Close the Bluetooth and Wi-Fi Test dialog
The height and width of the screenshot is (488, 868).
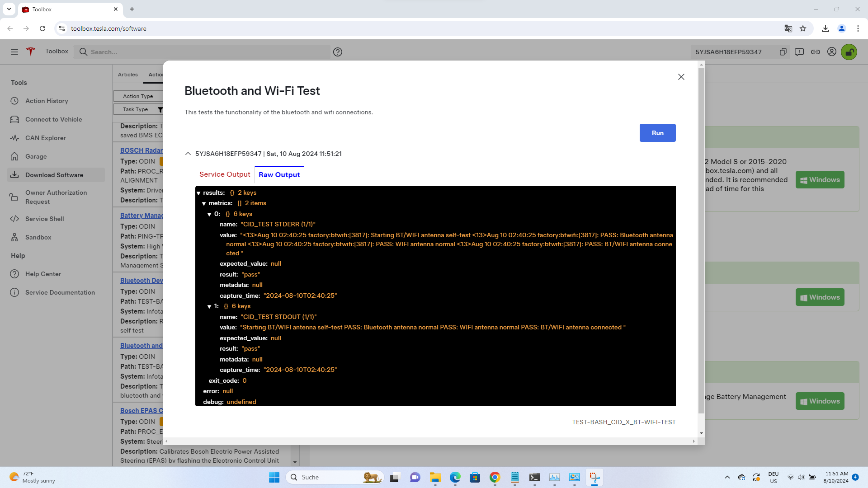point(681,77)
